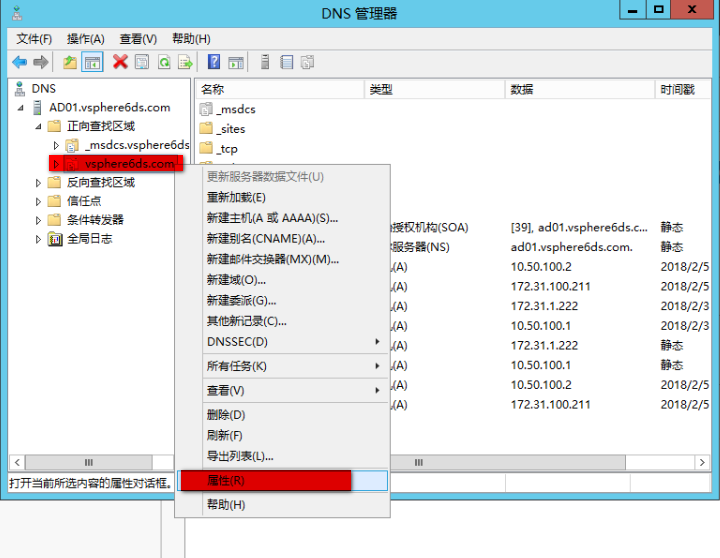Open the 文件(F) menu

[x=34, y=39]
